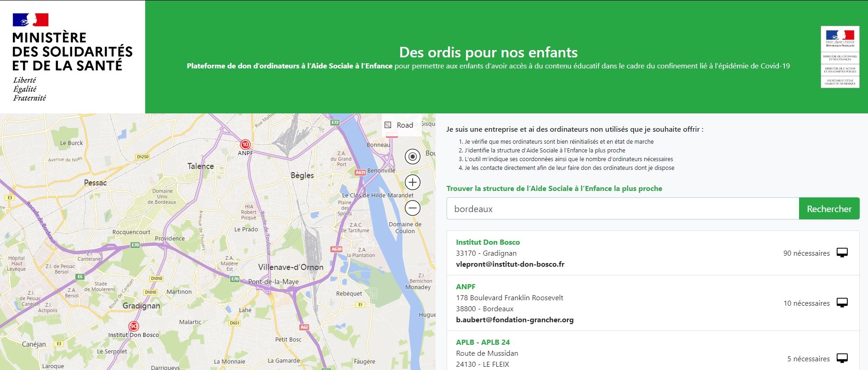Click the '5 nécessaires' text
The image size is (868, 370).
pos(808,359)
